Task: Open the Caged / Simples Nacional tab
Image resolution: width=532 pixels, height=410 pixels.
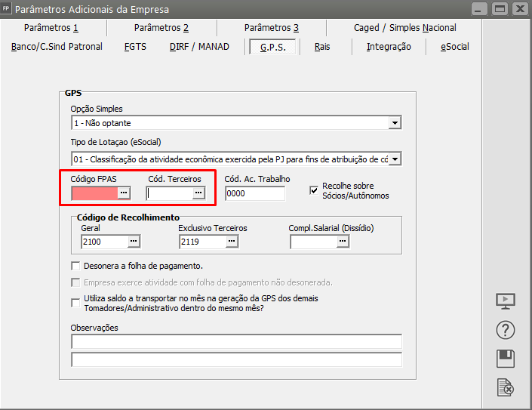Action: pyautogui.click(x=404, y=28)
